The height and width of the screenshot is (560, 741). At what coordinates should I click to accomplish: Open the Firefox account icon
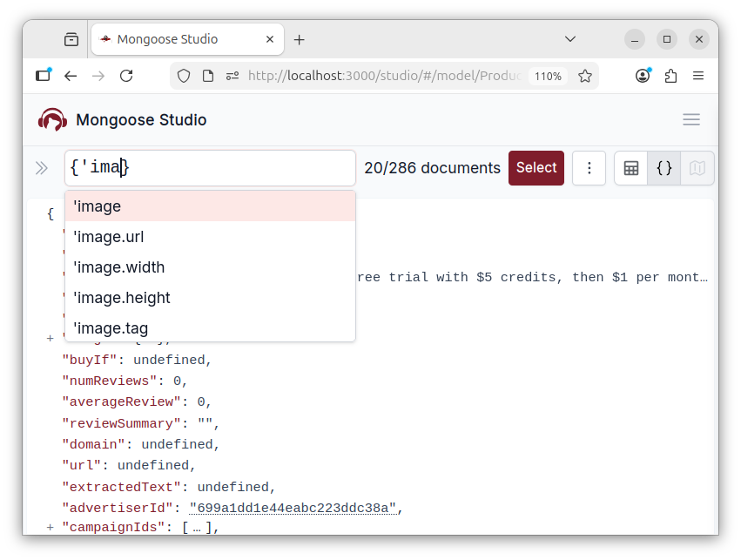tap(643, 76)
